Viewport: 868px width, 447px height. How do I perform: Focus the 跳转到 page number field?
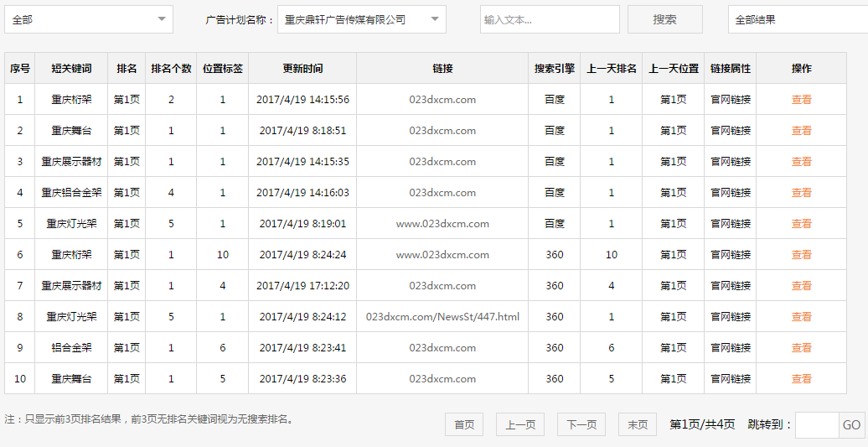point(817,425)
